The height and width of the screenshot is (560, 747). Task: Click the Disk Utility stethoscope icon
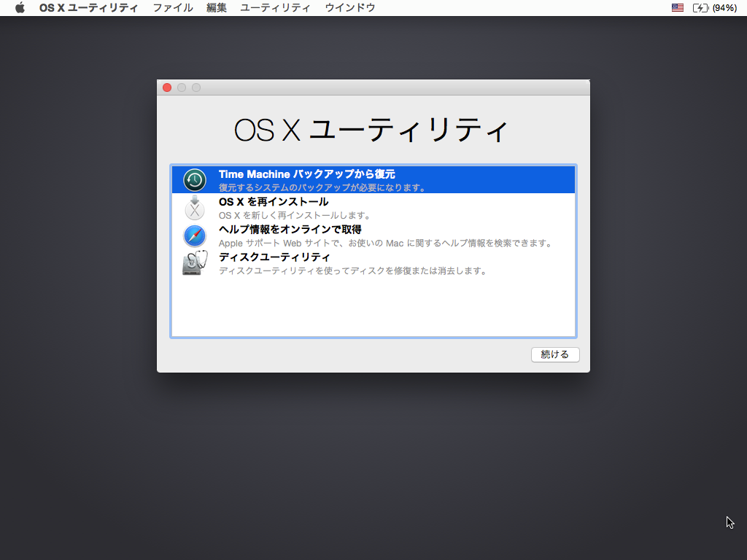(195, 262)
